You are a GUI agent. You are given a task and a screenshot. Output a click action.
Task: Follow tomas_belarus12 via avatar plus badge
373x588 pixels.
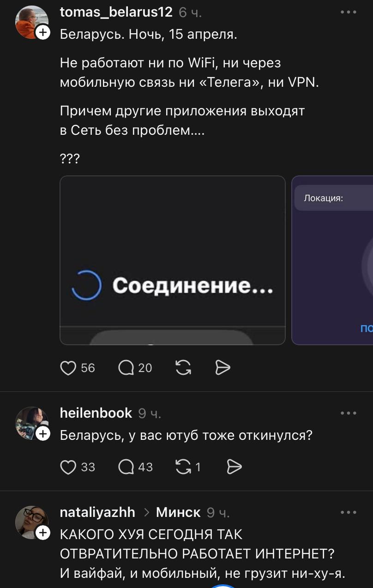[x=43, y=32]
